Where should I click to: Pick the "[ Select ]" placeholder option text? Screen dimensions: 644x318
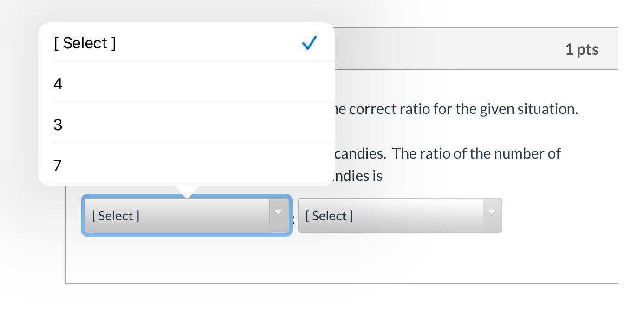(x=85, y=43)
